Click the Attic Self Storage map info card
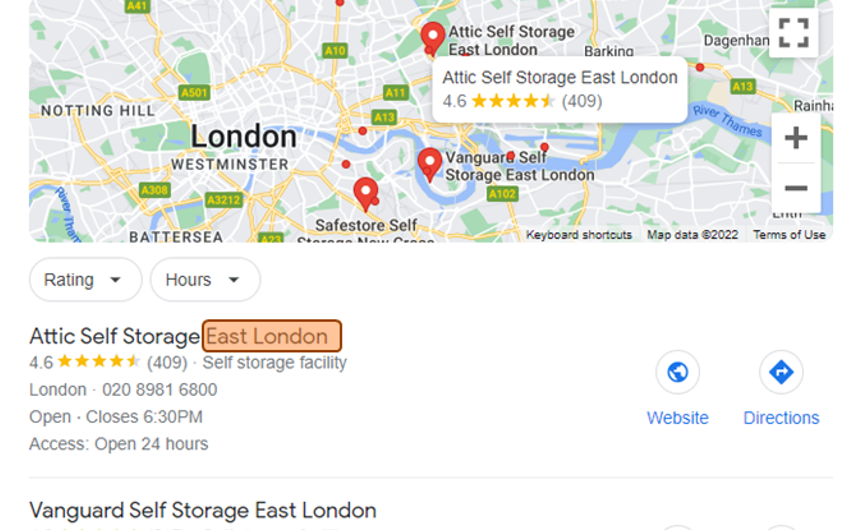This screenshot has height=530, width=866. [560, 89]
